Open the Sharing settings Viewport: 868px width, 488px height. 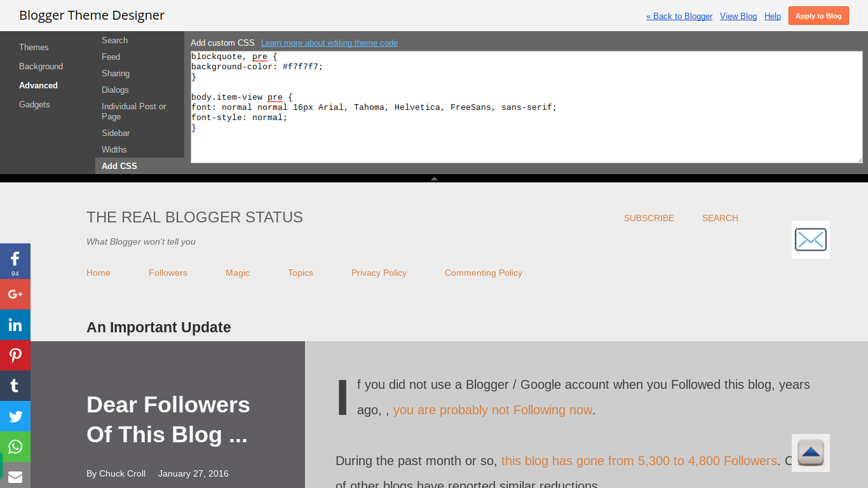(116, 73)
